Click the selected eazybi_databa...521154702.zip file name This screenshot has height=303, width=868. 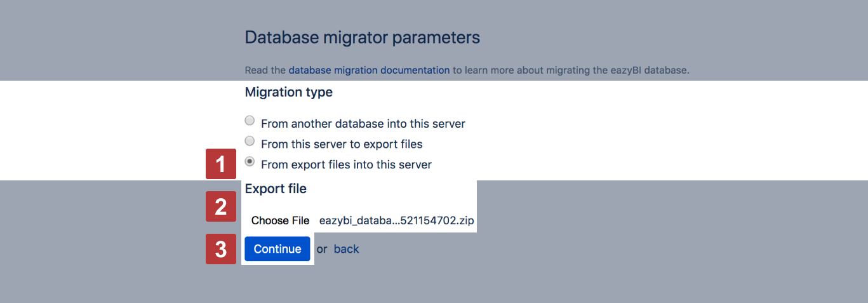pyautogui.click(x=396, y=220)
